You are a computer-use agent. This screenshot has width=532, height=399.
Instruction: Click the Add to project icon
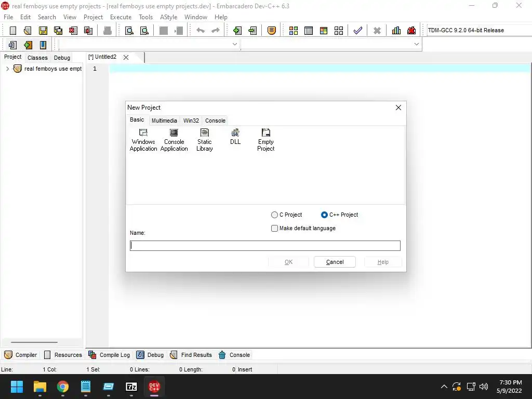pyautogui.click(x=237, y=31)
